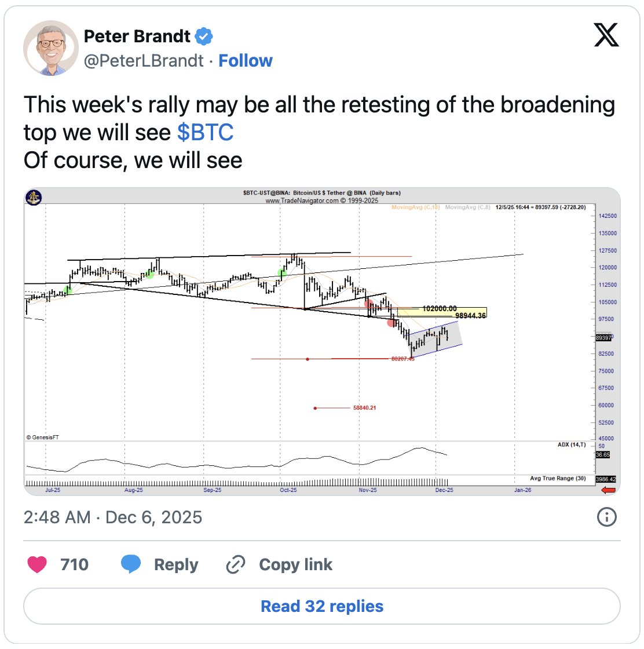644x649 pixels.
Task: Click the @PeterLBrandt handle
Action: (x=144, y=61)
